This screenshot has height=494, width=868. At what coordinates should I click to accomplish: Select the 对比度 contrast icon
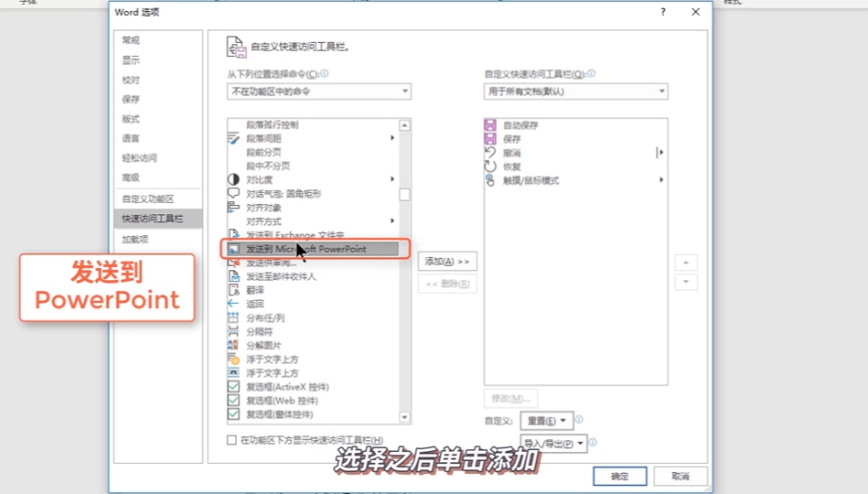click(x=233, y=179)
